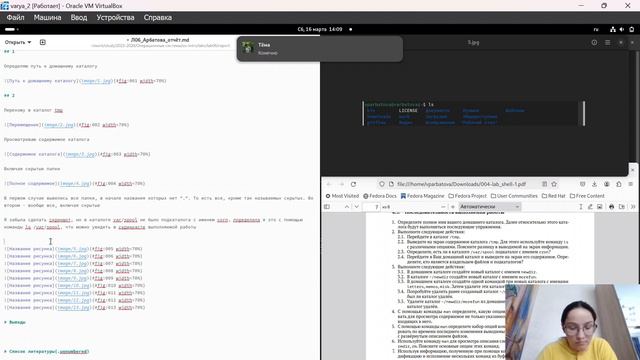640x360 pixels.
Task: Open the Free Content bookmark folder
Action: (587, 196)
